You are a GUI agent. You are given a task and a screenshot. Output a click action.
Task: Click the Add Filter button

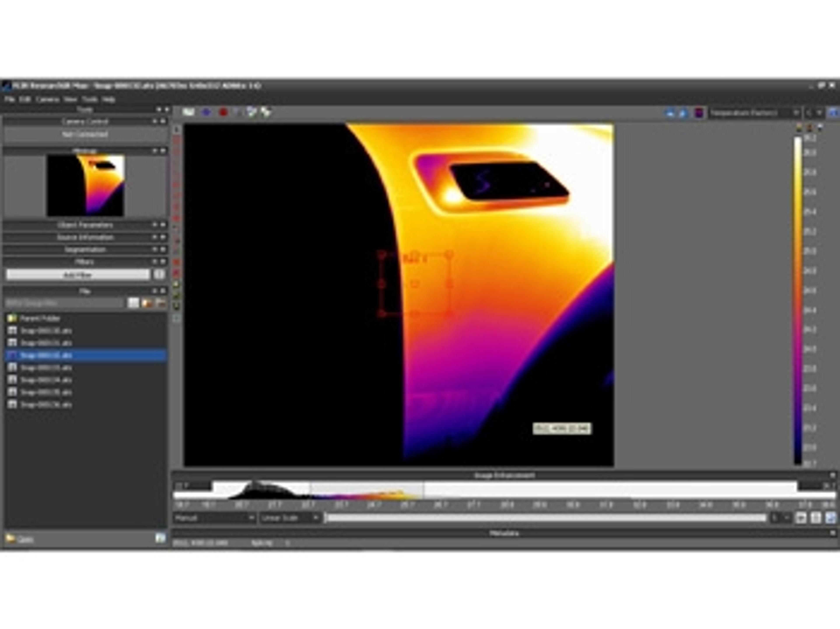pyautogui.click(x=78, y=275)
